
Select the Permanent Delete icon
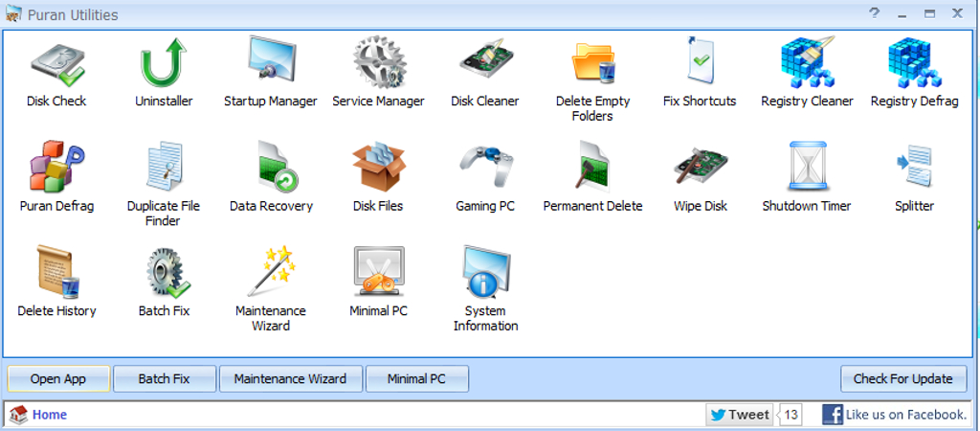click(592, 166)
